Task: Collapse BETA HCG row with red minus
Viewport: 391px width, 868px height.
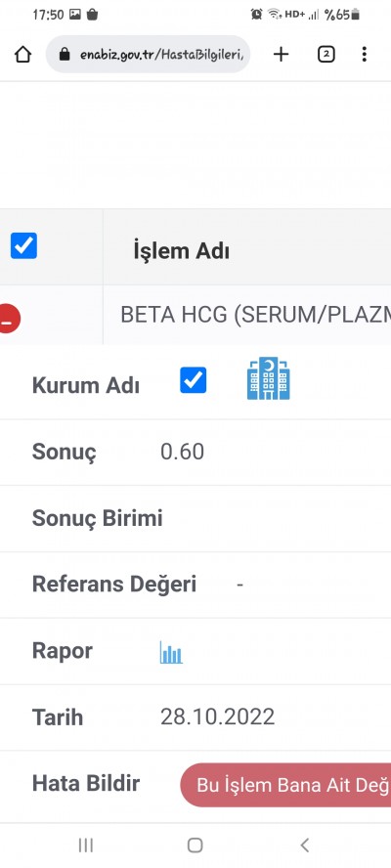Action: point(8,319)
